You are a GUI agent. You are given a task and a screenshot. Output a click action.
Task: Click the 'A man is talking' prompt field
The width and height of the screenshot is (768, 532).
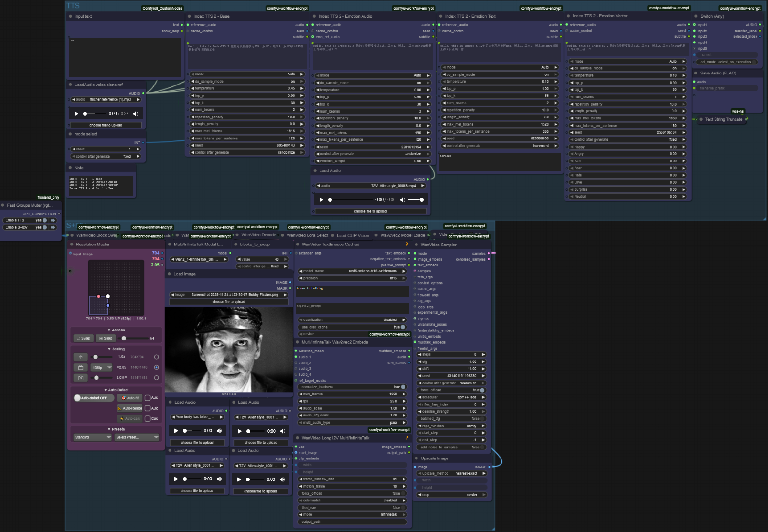(x=352, y=291)
